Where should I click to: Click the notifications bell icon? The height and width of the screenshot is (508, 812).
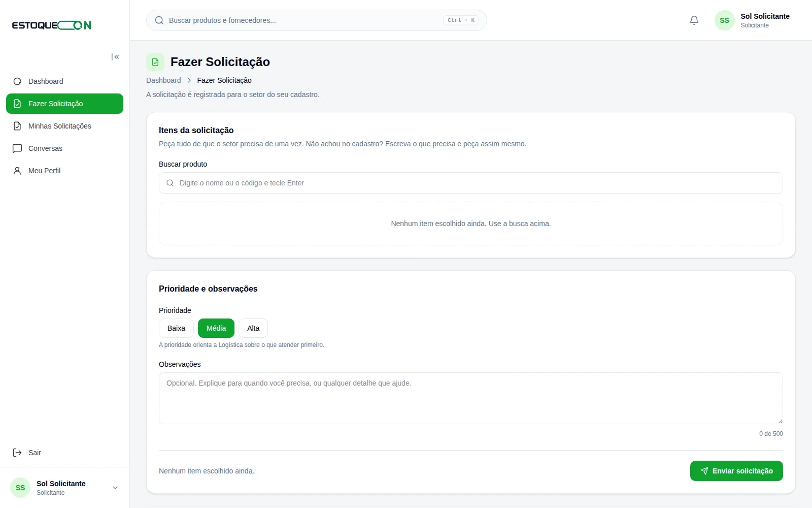[x=694, y=20]
